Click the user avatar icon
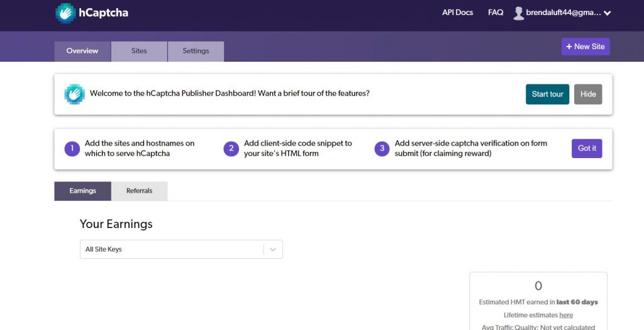The width and height of the screenshot is (644, 330). 519,13
